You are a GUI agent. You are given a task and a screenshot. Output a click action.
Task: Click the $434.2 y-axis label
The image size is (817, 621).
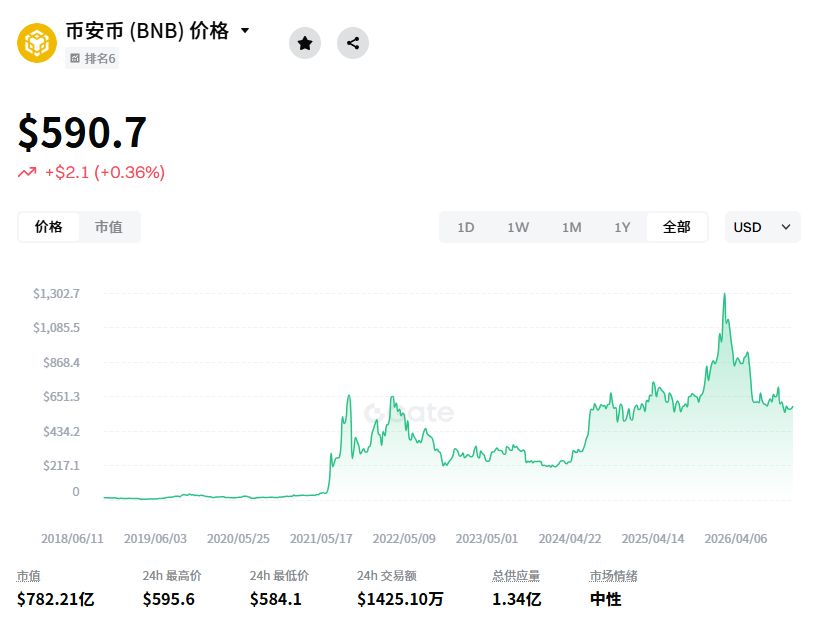[x=61, y=432]
